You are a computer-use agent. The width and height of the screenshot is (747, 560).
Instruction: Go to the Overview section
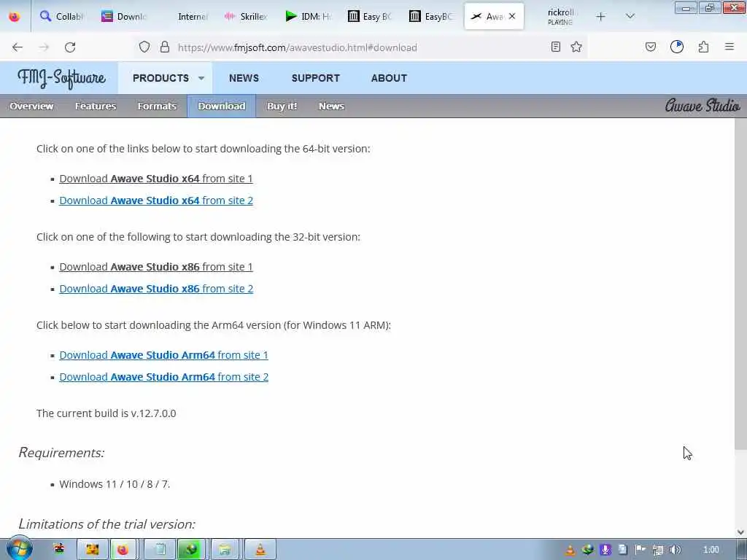pos(31,106)
